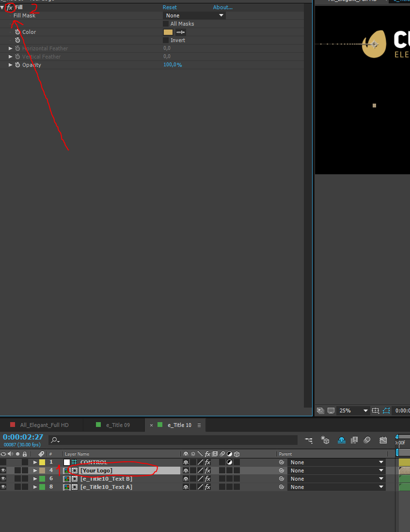
Task: Toggle the fx switch on the Fill effect
Action: (9, 8)
